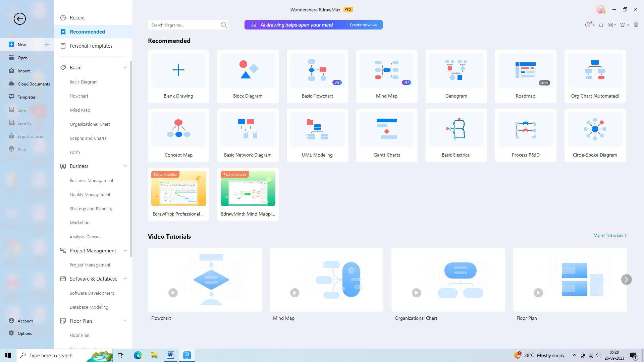Viewport: 644px width, 362px height.
Task: Play the Flowchart video tutorial
Action: (x=173, y=293)
